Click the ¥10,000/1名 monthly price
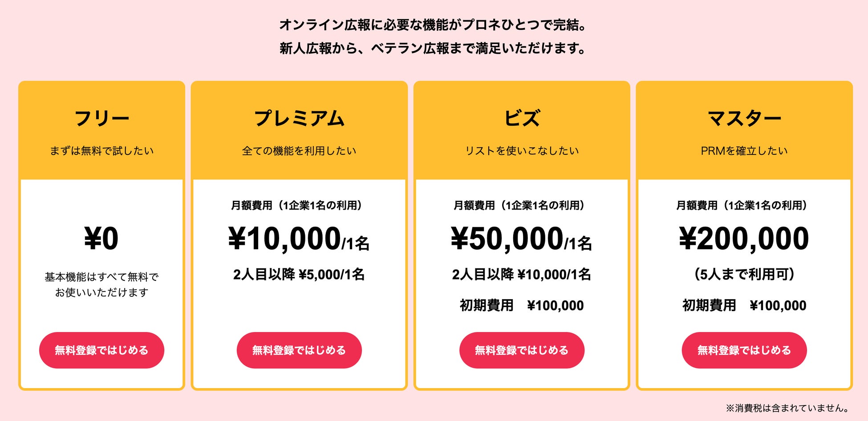This screenshot has height=421, width=868. pos(299,239)
